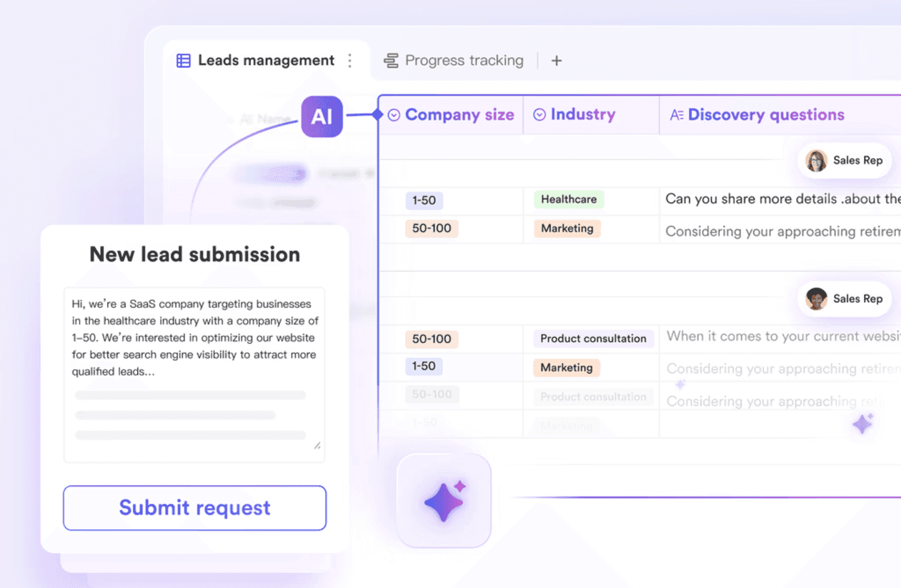
Task: Click the Leads management table icon
Action: [183, 60]
